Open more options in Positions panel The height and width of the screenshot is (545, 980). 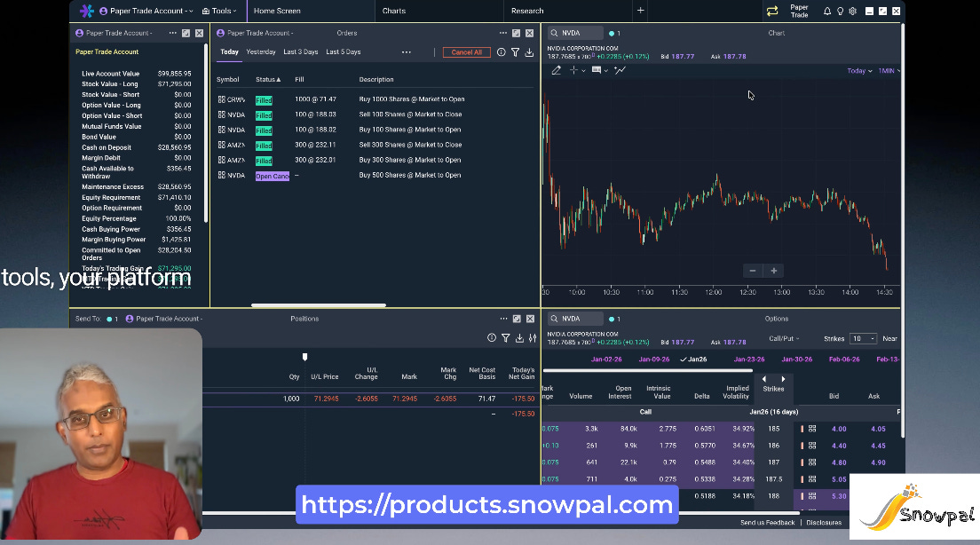(503, 319)
